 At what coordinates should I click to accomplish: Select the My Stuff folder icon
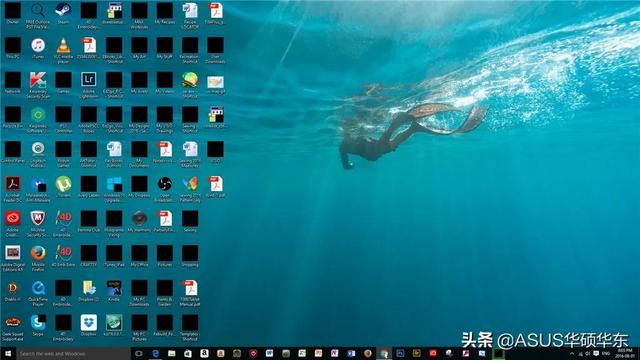click(x=164, y=45)
